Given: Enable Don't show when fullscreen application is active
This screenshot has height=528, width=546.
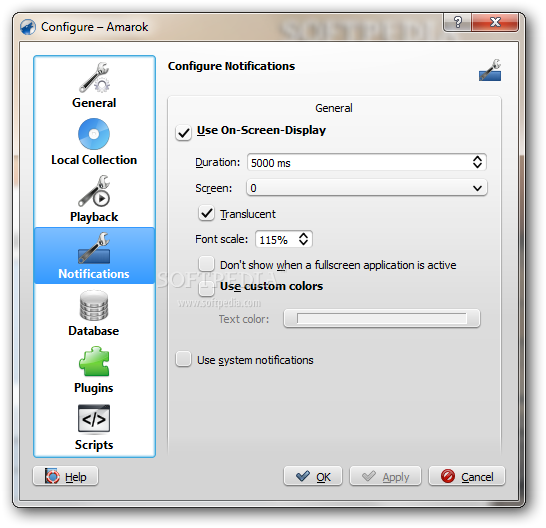Looking at the screenshot, I should (206, 264).
